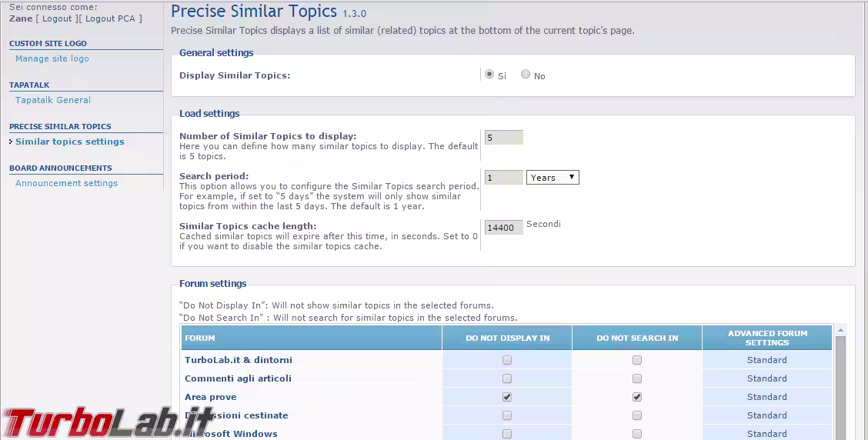The width and height of the screenshot is (868, 440).
Task: Click the ADVANCED FORUM SETTINGS column header
Action: point(767,338)
